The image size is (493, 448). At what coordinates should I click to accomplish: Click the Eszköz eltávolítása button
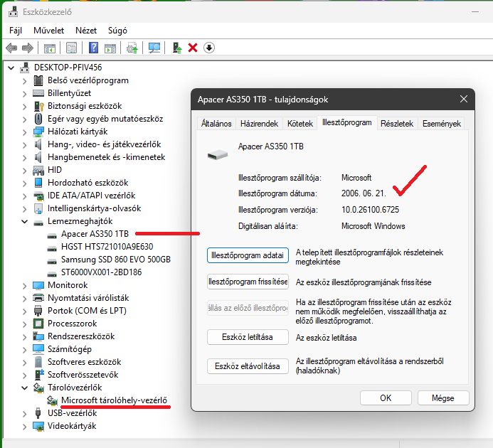pyautogui.click(x=248, y=366)
